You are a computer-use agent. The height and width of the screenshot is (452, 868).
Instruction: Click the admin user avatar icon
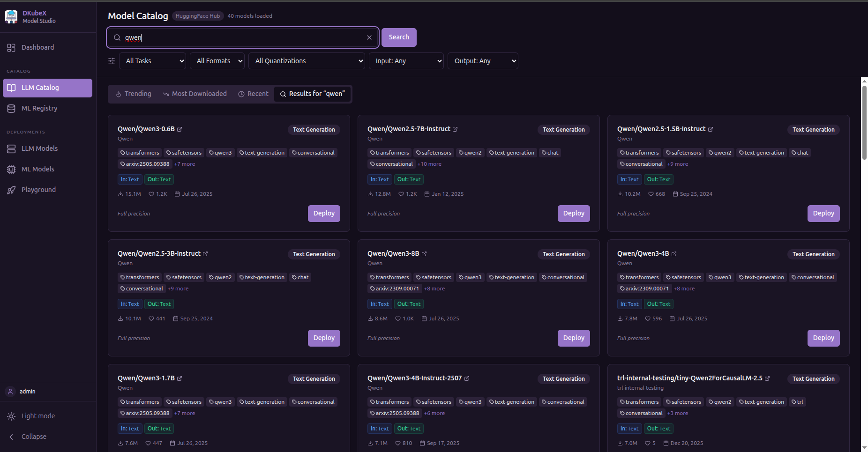click(10, 392)
